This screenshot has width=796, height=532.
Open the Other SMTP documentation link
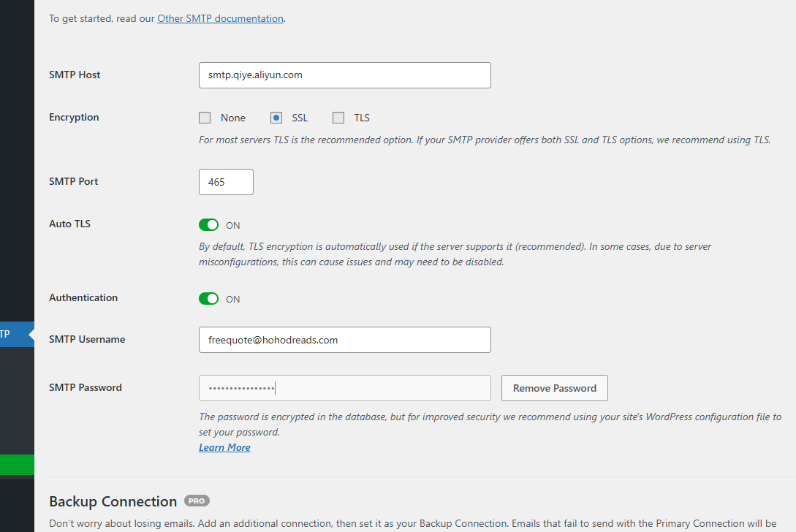[220, 18]
